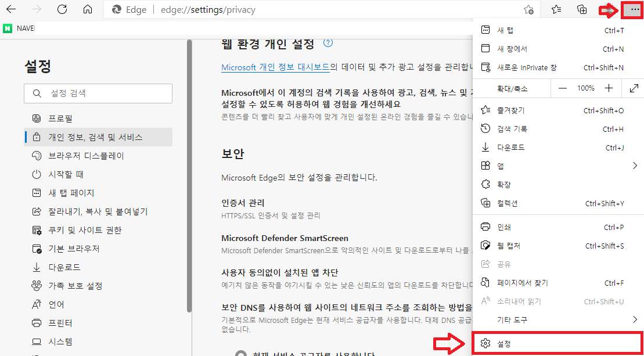The image size is (644, 356).
Task: Click Microsoft Defender SmartScreen setting row
Action: coord(346,244)
